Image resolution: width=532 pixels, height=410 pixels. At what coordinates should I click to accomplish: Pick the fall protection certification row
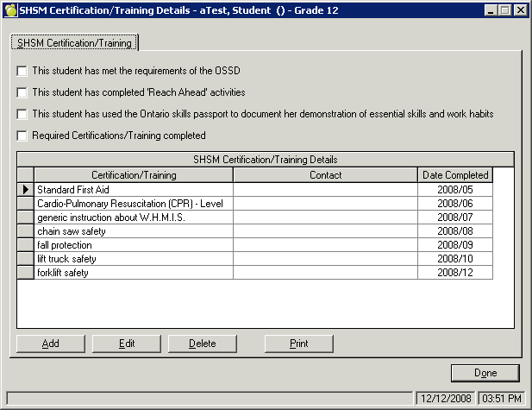[x=133, y=245]
